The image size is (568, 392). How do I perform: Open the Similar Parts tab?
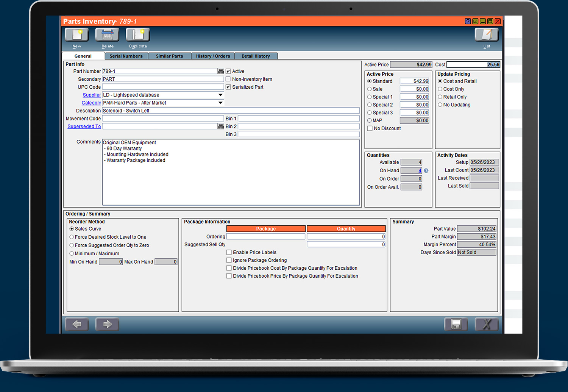click(x=169, y=56)
